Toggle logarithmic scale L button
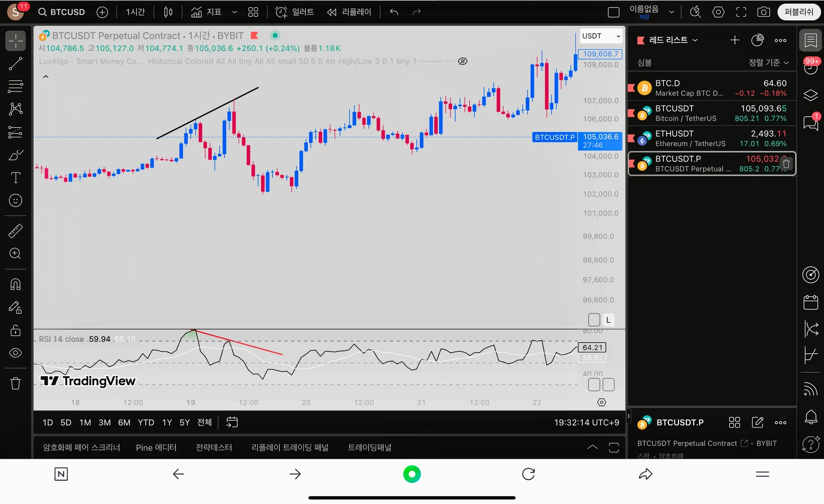824x504 pixels. [x=608, y=320]
